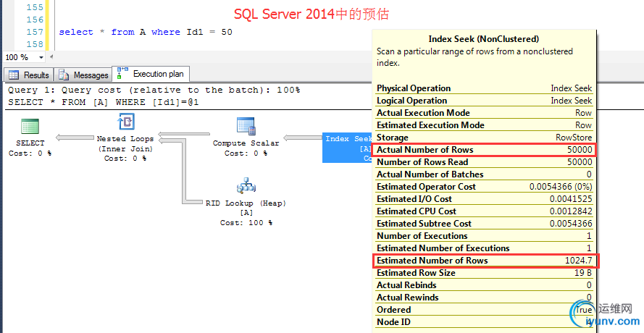
Task: Click the 'Cost: 0 %' label under SELECT
Action: [x=30, y=153]
